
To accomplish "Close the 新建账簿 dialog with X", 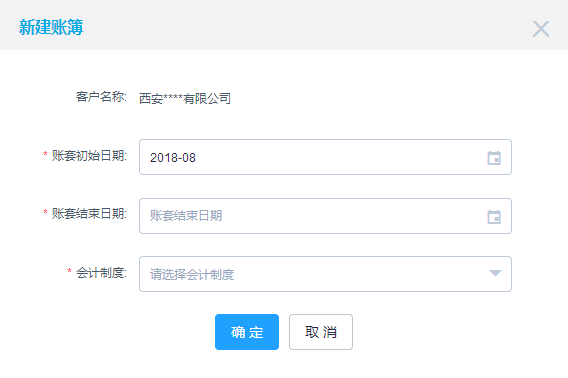I will [x=541, y=29].
